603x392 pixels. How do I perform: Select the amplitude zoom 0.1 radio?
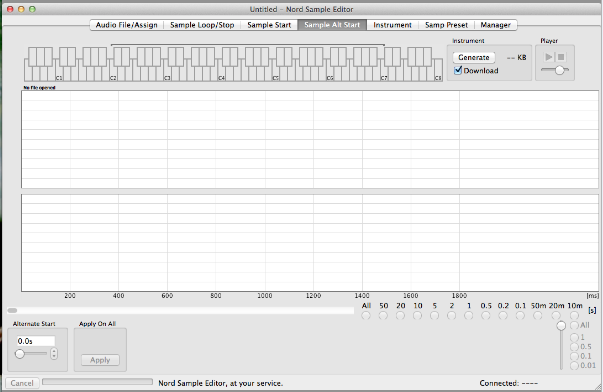coord(574,356)
